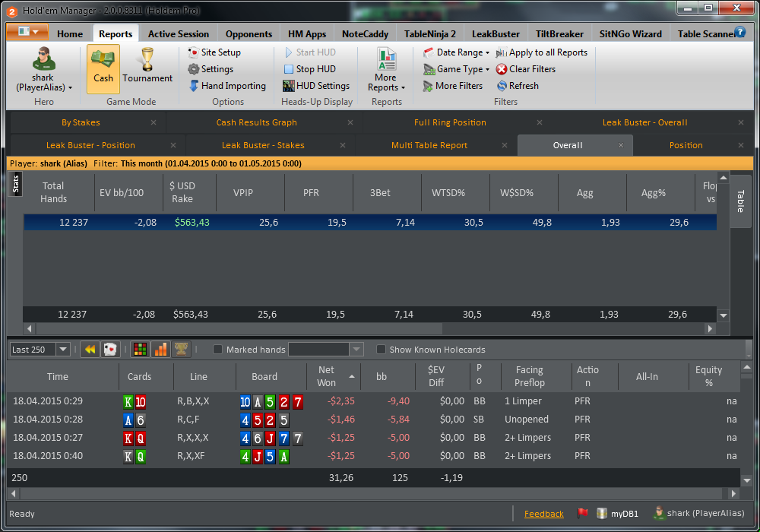The height and width of the screenshot is (532, 760).
Task: Click the myDB1 database icon
Action: pos(602,514)
